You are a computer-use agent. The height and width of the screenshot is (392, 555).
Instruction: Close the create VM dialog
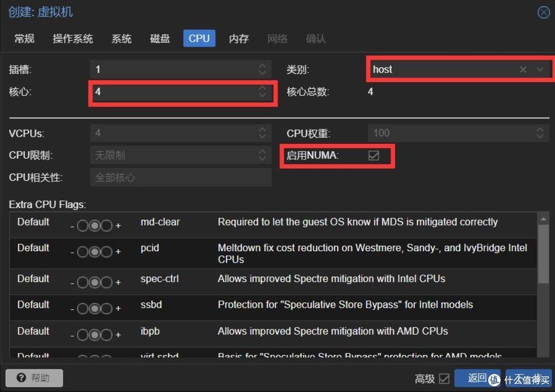[543, 13]
